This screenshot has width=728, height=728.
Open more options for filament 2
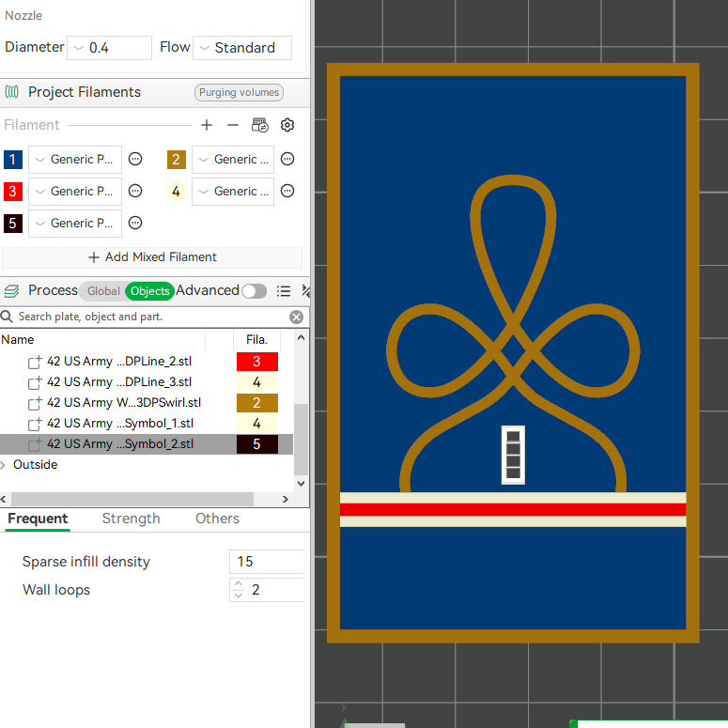[287, 160]
